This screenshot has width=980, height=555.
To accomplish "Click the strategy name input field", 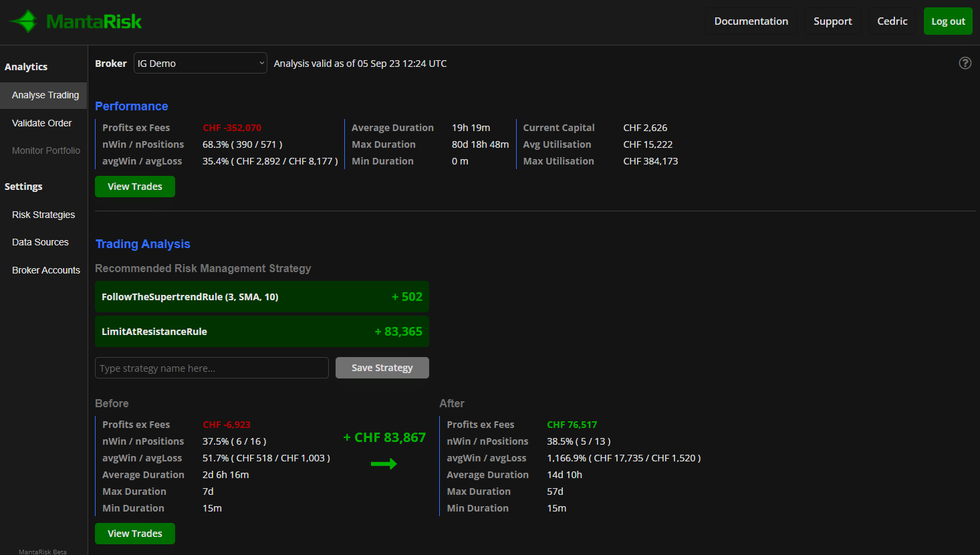I will pyautogui.click(x=211, y=367).
